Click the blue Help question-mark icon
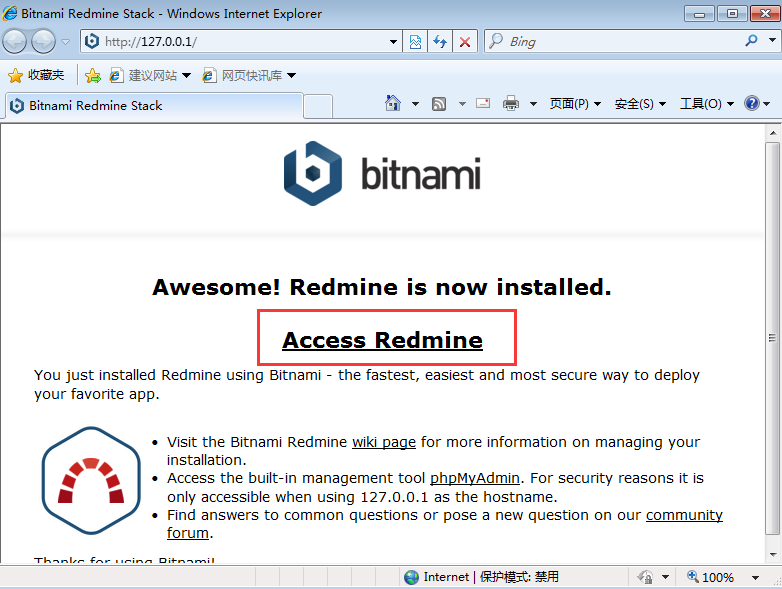This screenshot has height=589, width=782. pyautogui.click(x=752, y=103)
